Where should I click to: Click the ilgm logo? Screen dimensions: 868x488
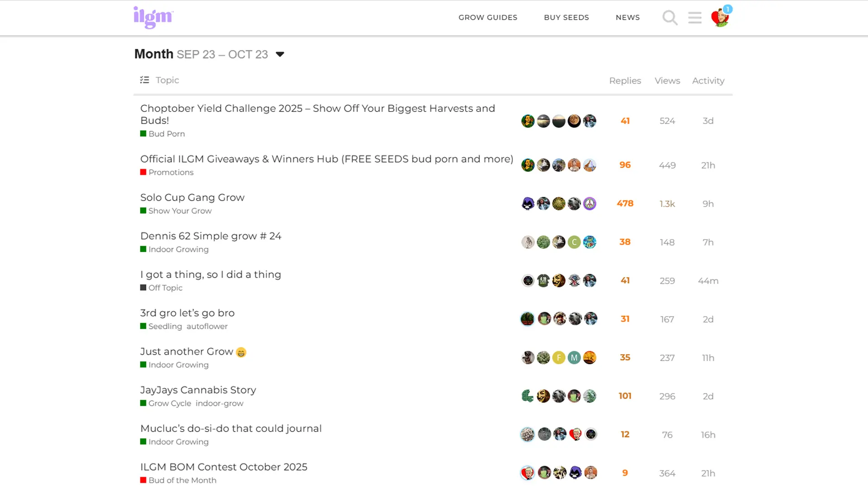(153, 17)
